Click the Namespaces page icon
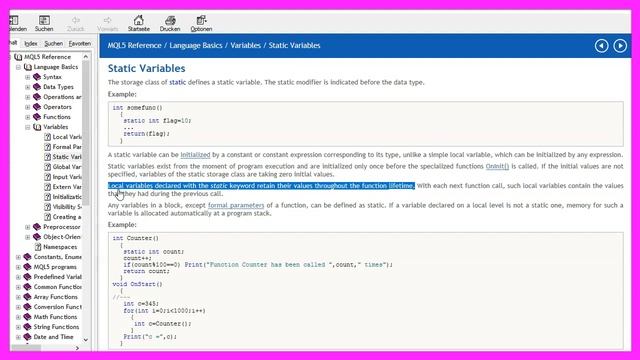 click(x=38, y=247)
